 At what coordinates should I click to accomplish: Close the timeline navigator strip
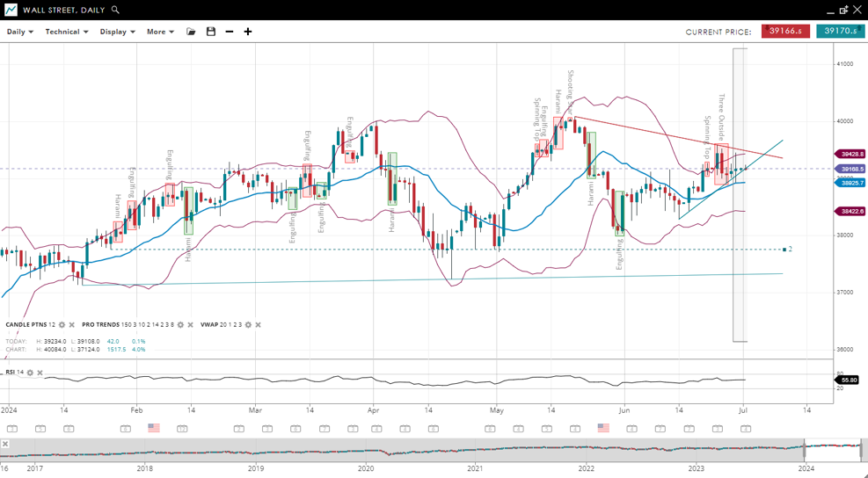5,445
